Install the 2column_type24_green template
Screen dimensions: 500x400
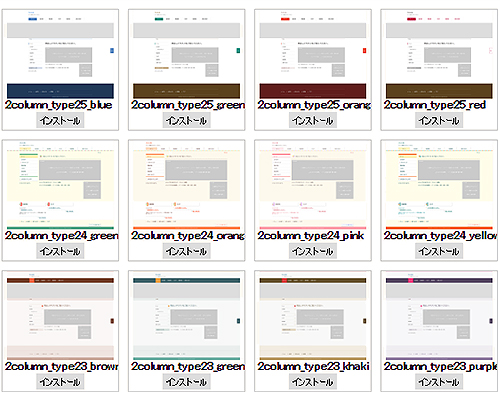pyautogui.click(x=60, y=251)
